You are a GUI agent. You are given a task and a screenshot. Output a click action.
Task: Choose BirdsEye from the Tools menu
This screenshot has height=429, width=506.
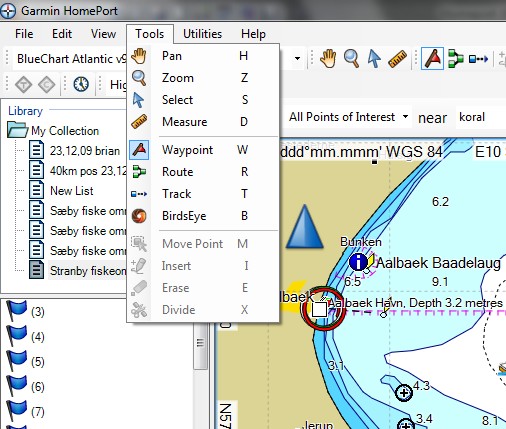click(203, 216)
